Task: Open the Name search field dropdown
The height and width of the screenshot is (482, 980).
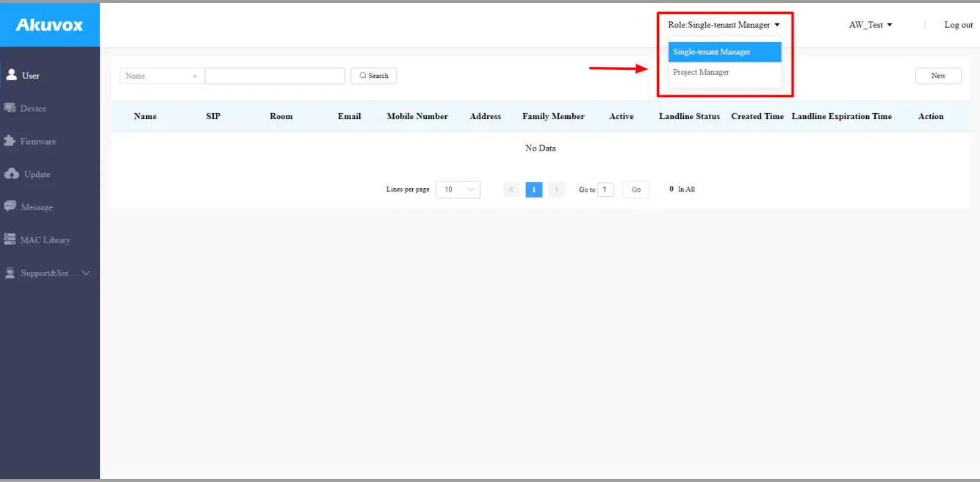Action: point(160,75)
